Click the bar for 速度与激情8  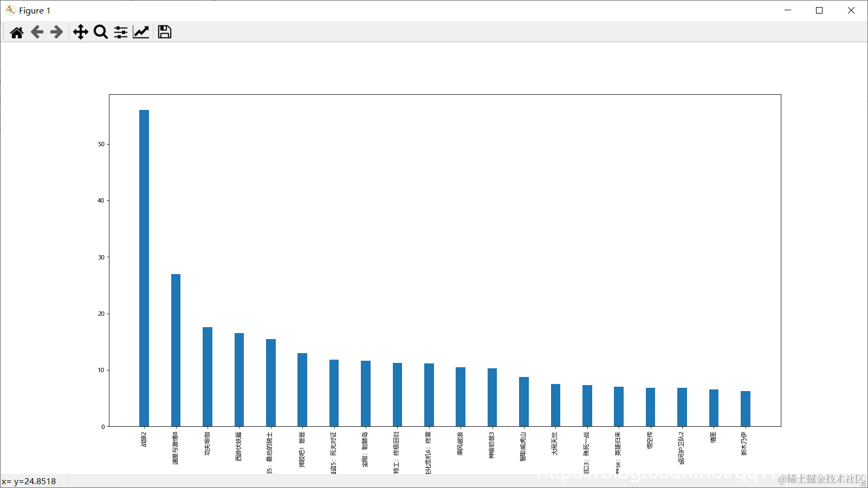coord(176,350)
